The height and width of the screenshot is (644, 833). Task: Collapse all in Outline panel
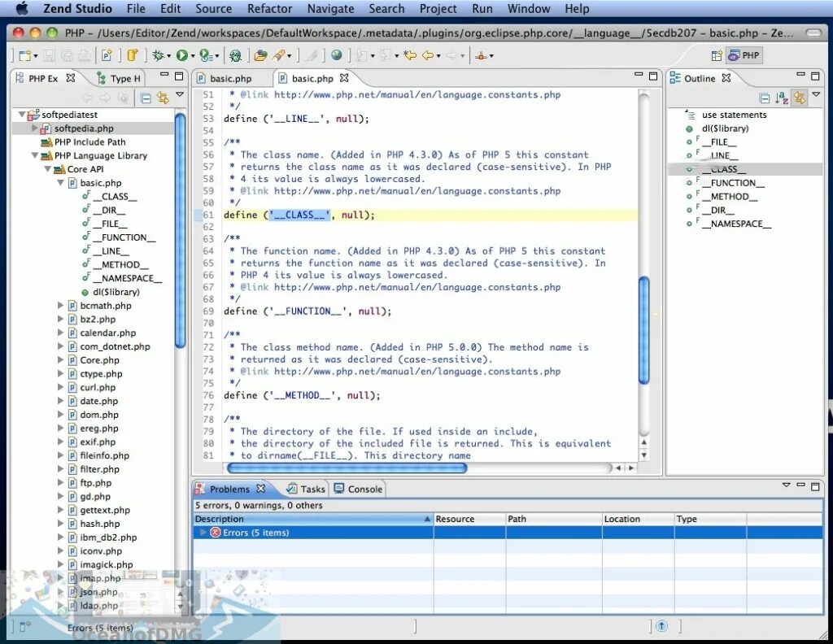(x=765, y=98)
